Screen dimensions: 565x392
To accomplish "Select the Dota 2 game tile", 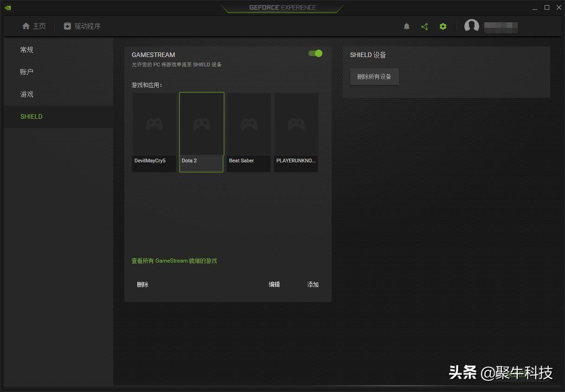I will 201,132.
